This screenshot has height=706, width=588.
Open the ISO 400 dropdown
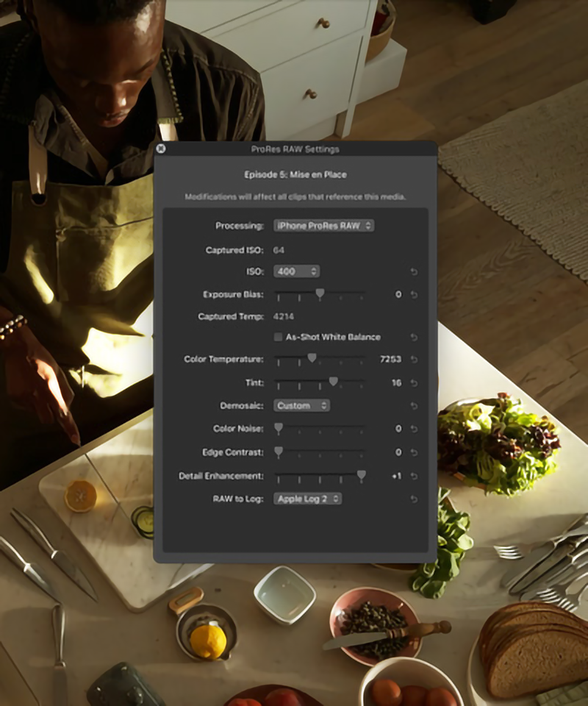[x=296, y=271]
